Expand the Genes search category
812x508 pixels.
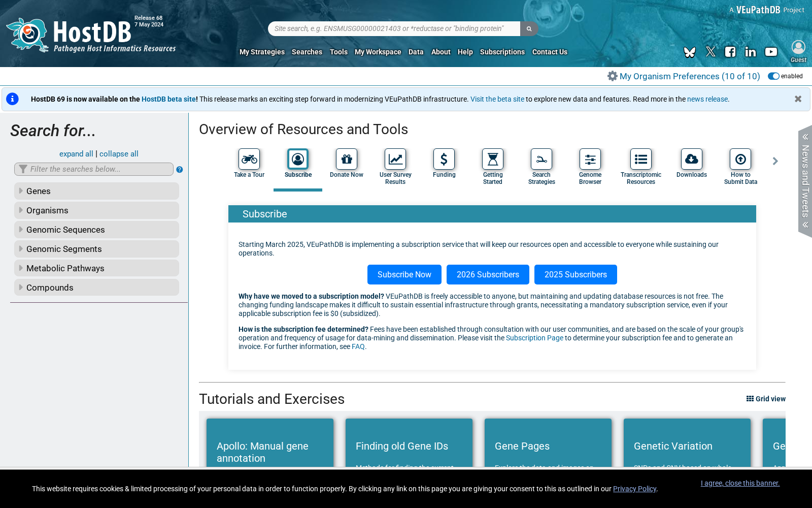96,191
